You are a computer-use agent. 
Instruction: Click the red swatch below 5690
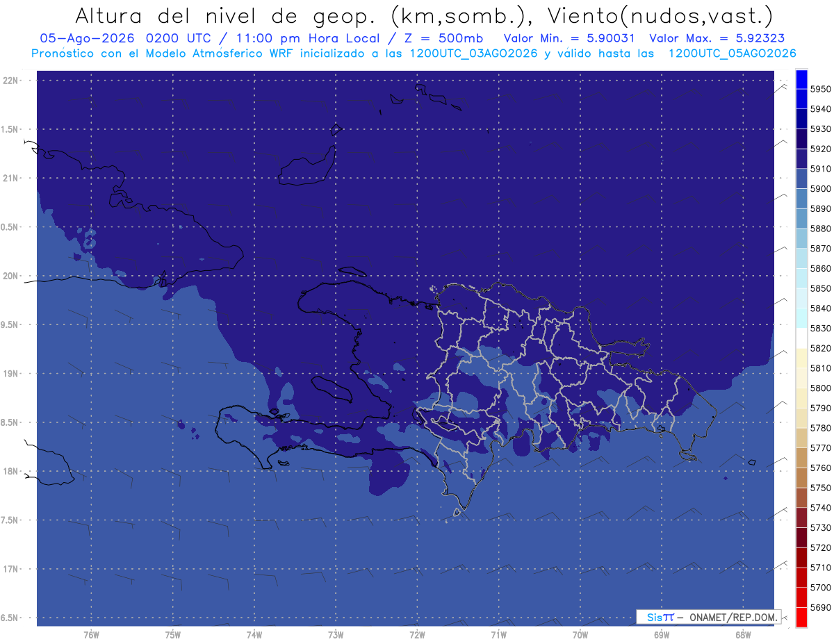coord(801,617)
